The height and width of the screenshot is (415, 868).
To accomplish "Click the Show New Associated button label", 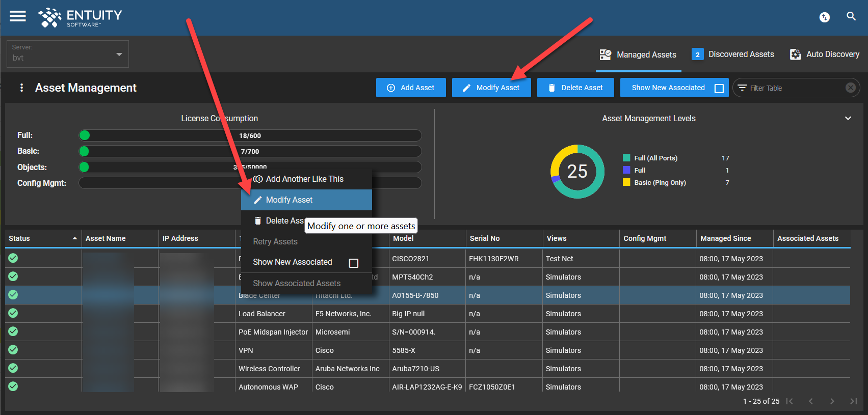I will tap(668, 88).
